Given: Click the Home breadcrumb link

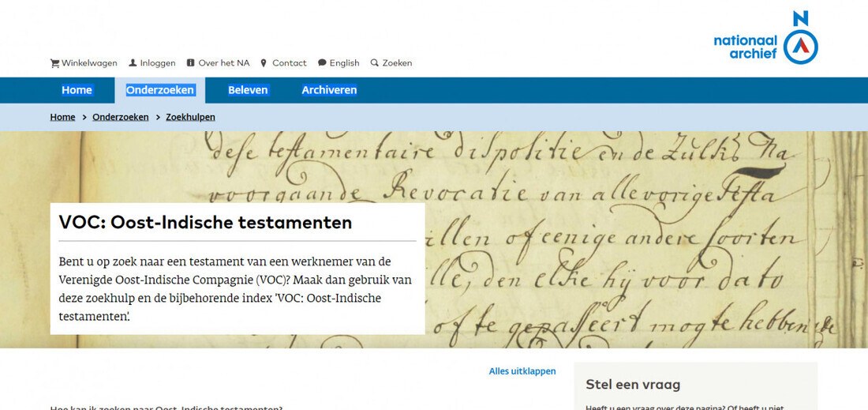Looking at the screenshot, I should coord(62,118).
